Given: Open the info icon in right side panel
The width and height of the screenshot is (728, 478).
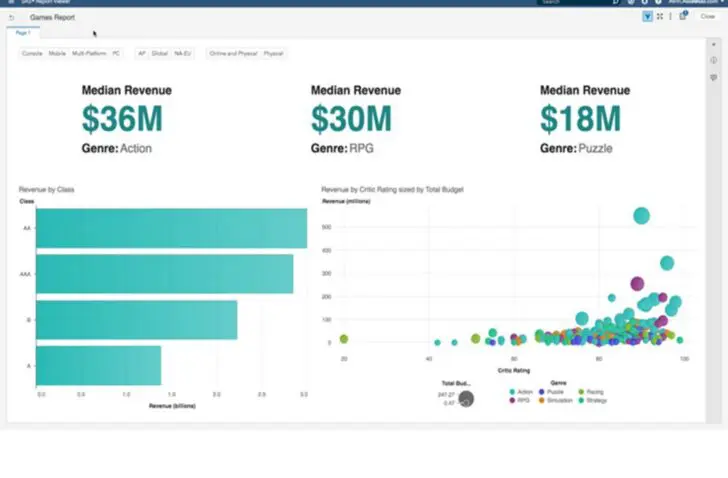Looking at the screenshot, I should pos(714,60).
